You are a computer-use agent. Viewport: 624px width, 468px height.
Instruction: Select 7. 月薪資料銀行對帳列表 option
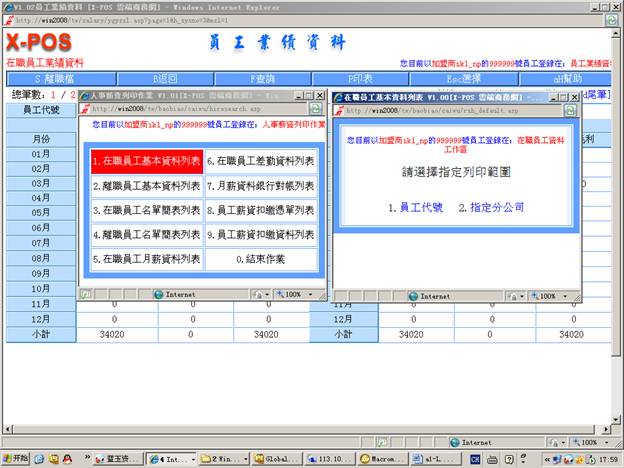pyautogui.click(x=261, y=186)
